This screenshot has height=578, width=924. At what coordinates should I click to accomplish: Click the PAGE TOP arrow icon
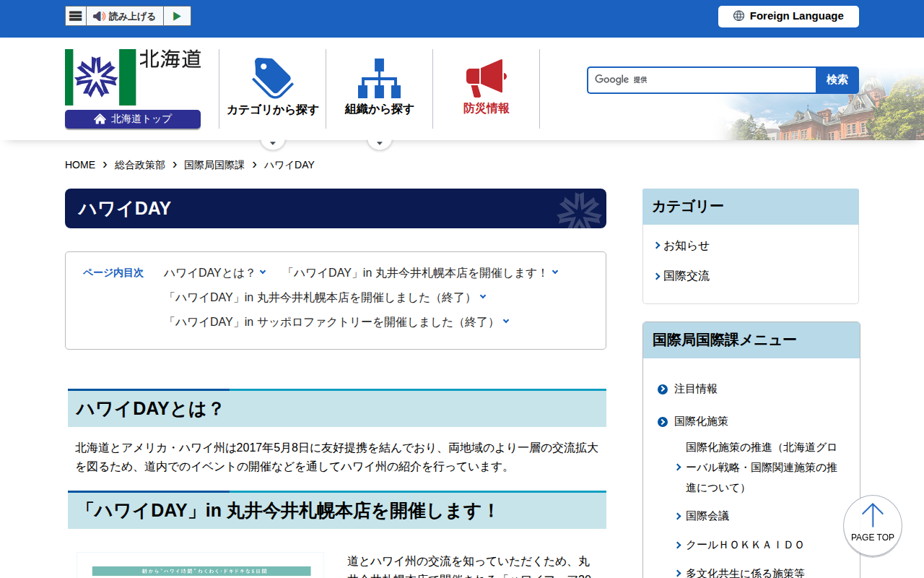click(872, 517)
